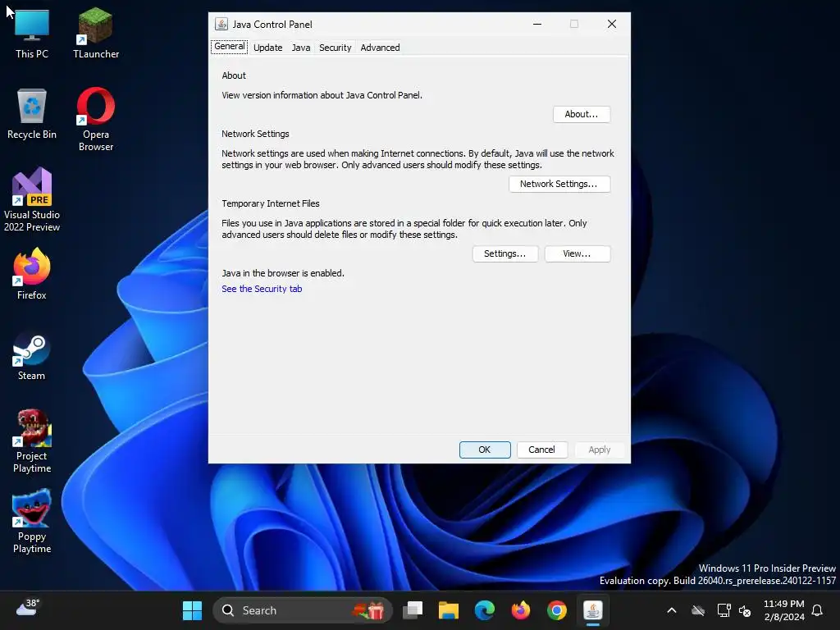Open the Windows Start menu

coord(192,610)
